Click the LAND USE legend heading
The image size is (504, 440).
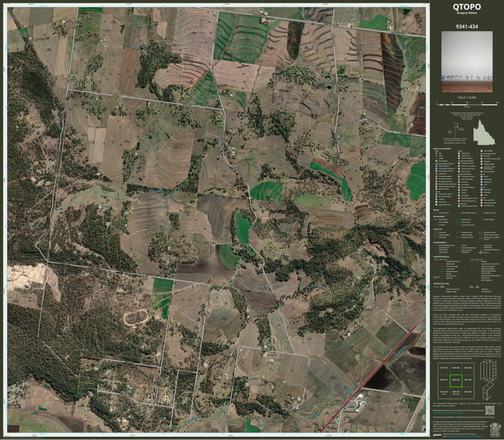(x=438, y=229)
